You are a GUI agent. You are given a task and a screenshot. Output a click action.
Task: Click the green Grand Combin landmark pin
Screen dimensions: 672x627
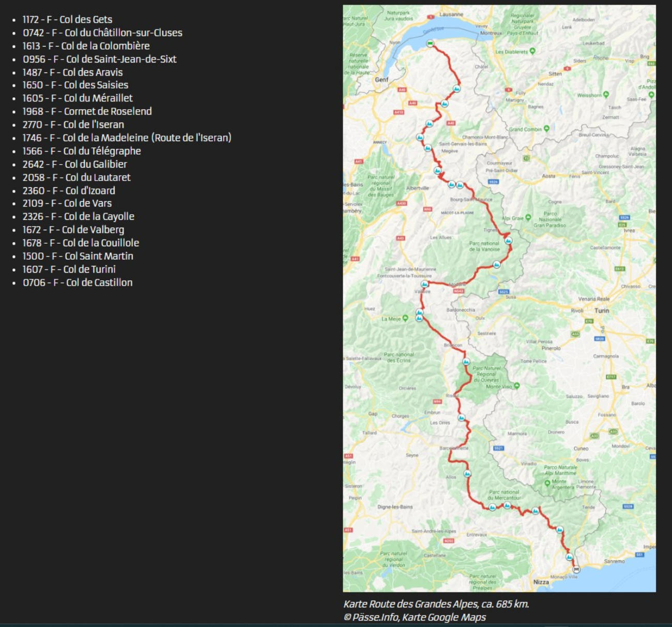point(546,128)
